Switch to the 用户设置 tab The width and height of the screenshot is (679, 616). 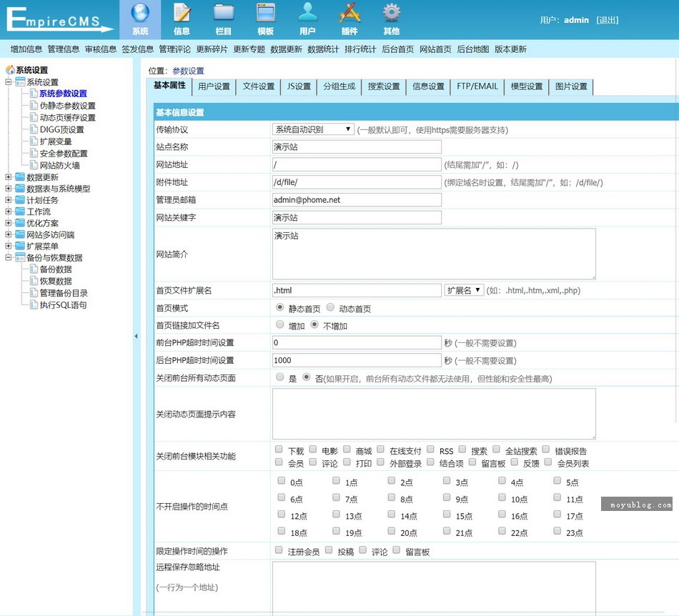pyautogui.click(x=214, y=86)
